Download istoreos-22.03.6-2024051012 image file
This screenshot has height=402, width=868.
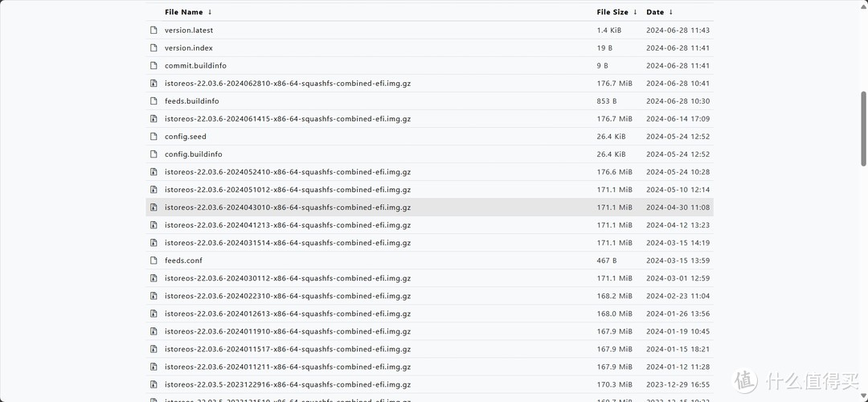(287, 190)
